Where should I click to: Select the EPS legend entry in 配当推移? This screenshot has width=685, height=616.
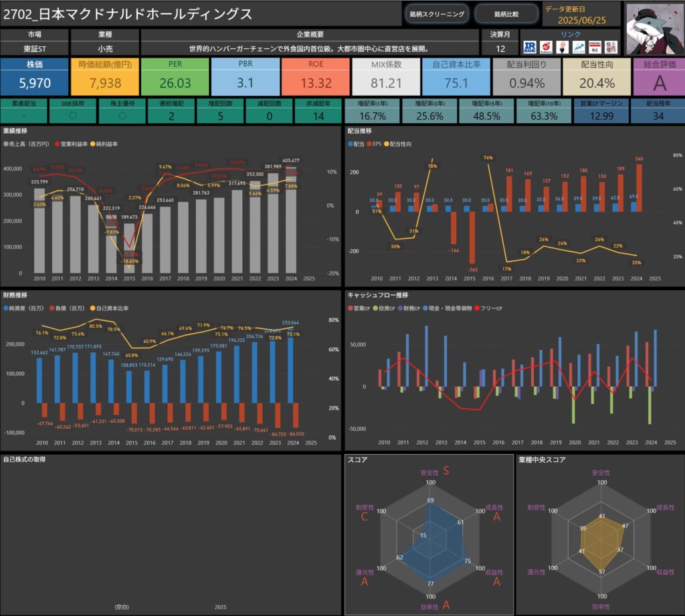[375, 144]
